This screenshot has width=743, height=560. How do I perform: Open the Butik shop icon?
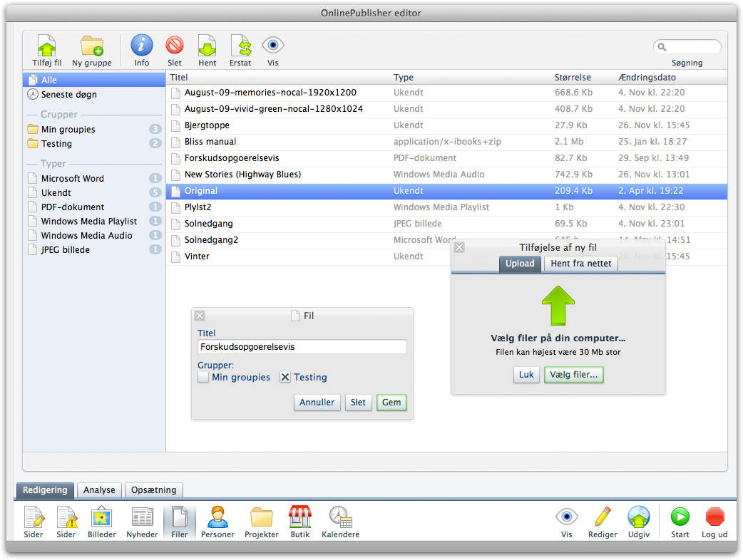300,517
